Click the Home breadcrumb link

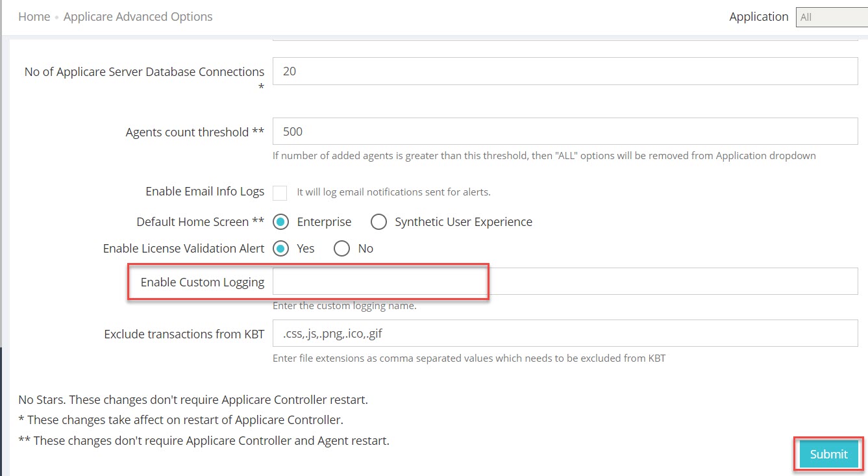pos(34,17)
